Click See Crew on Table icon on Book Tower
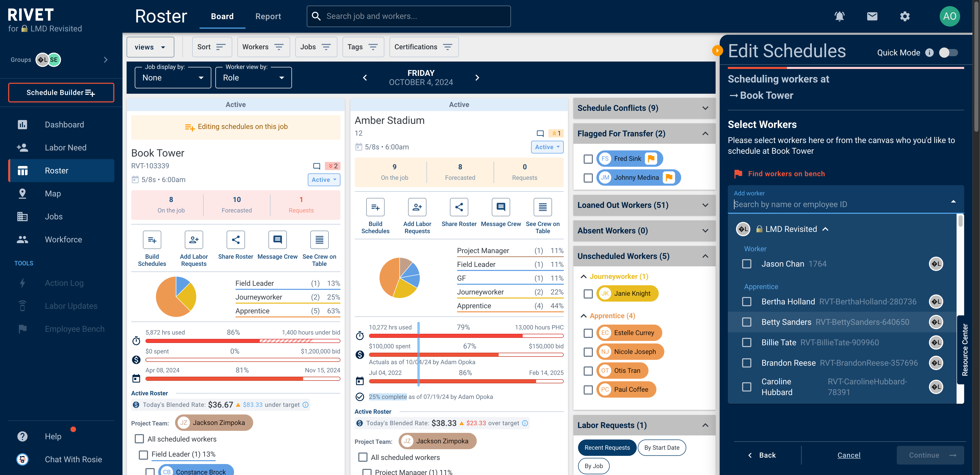Viewport: 980px width, 475px height. pyautogui.click(x=319, y=240)
